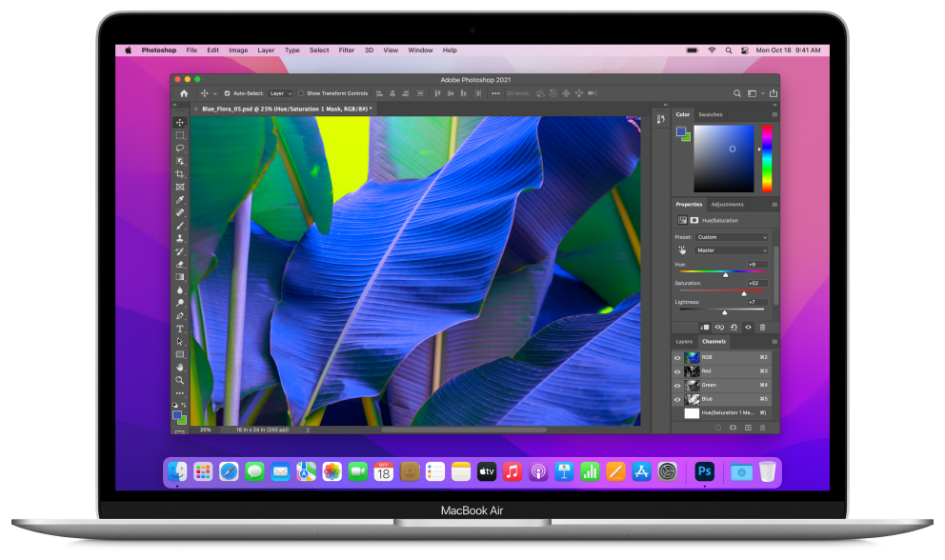Image resolution: width=945 pixels, height=560 pixels.
Task: Click the Home icon in options bar
Action: (184, 93)
